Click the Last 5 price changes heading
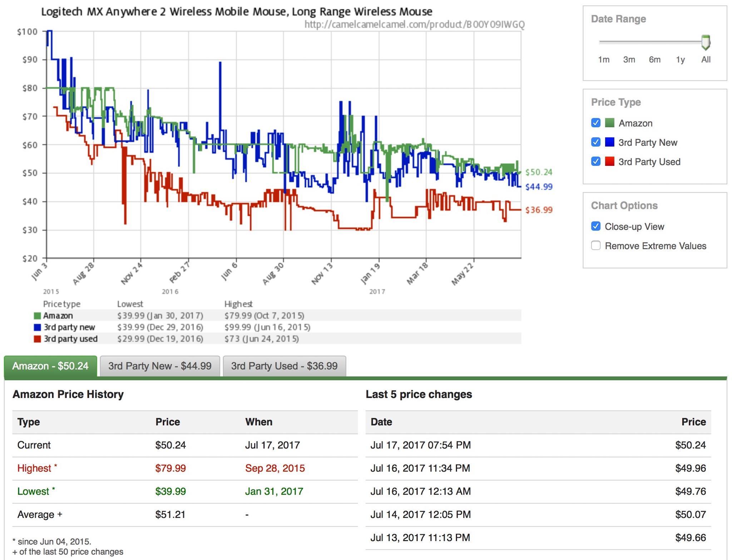 pyautogui.click(x=419, y=394)
